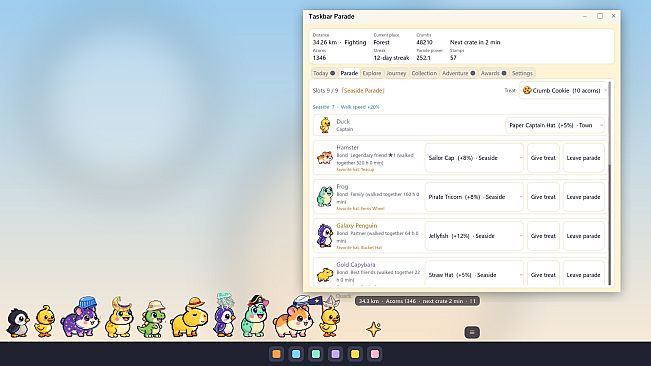Open Gold Capybara's Straw Hat dropdown

(474, 274)
